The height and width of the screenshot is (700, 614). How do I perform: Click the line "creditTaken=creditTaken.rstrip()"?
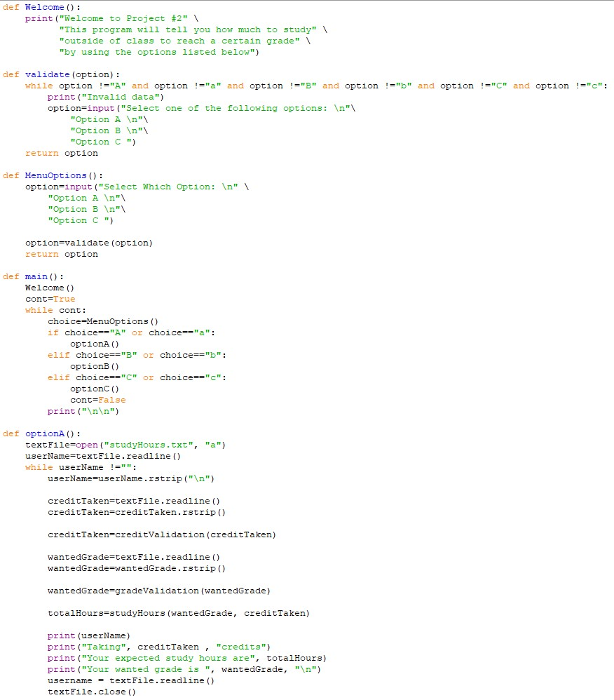pyautogui.click(x=137, y=512)
